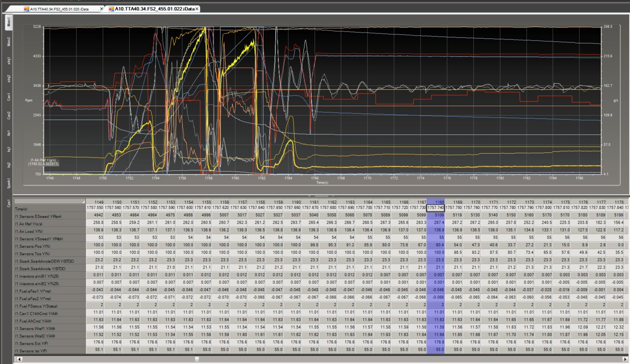The width and height of the screenshot is (630, 364).
Task: Click the file icon on the 455.01.020.iData tab
Action: click(27, 9)
